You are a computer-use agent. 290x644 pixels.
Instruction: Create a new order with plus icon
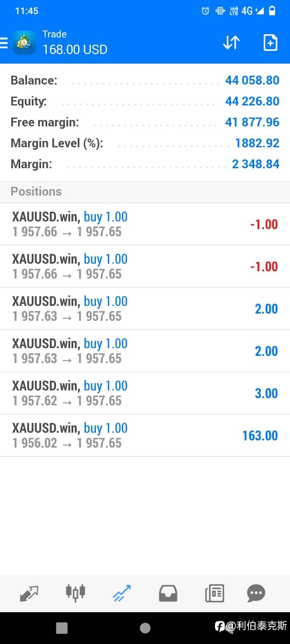(x=270, y=43)
